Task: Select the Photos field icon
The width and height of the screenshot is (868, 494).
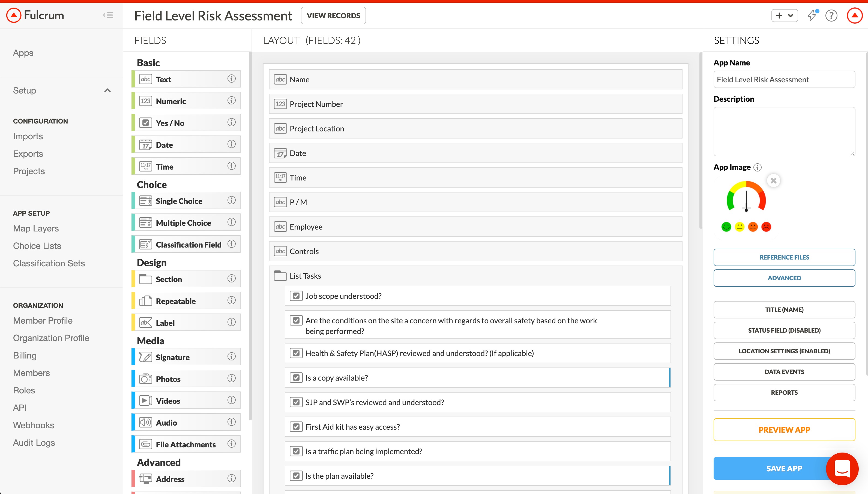Action: (146, 379)
